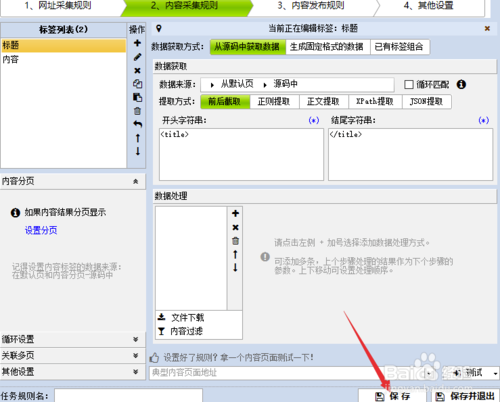Clear data processing list with trash icon
This screenshot has width=504, height=402.
pos(235,241)
